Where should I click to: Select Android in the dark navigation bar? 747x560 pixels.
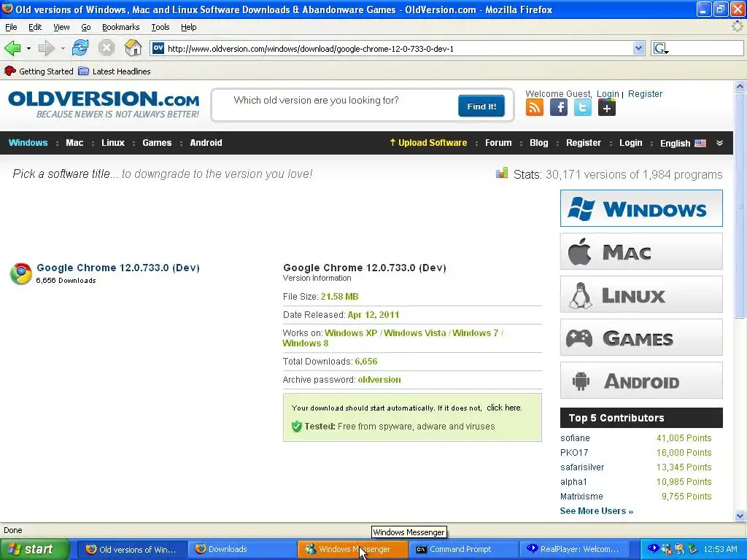click(206, 143)
